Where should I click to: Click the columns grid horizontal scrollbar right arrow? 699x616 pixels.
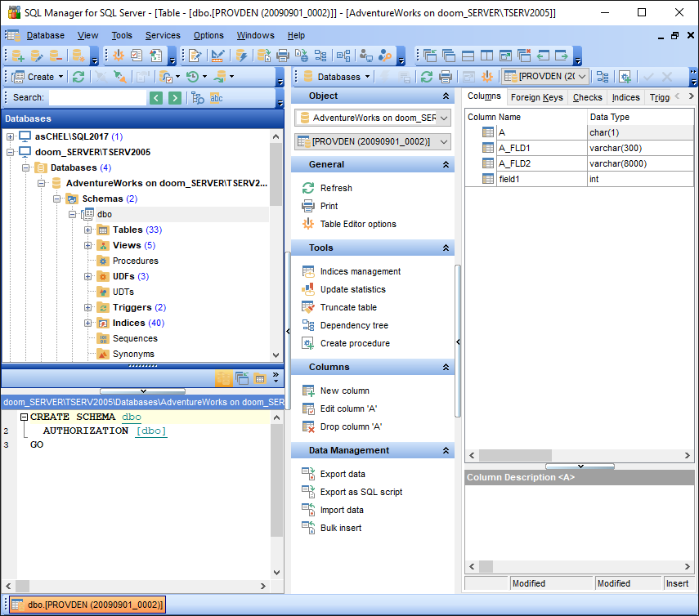(687, 455)
